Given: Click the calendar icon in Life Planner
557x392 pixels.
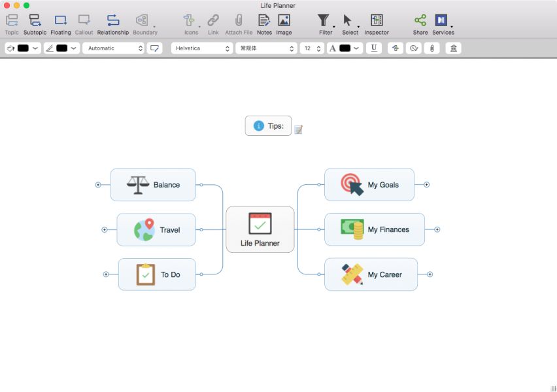Looking at the screenshot, I should 260,223.
